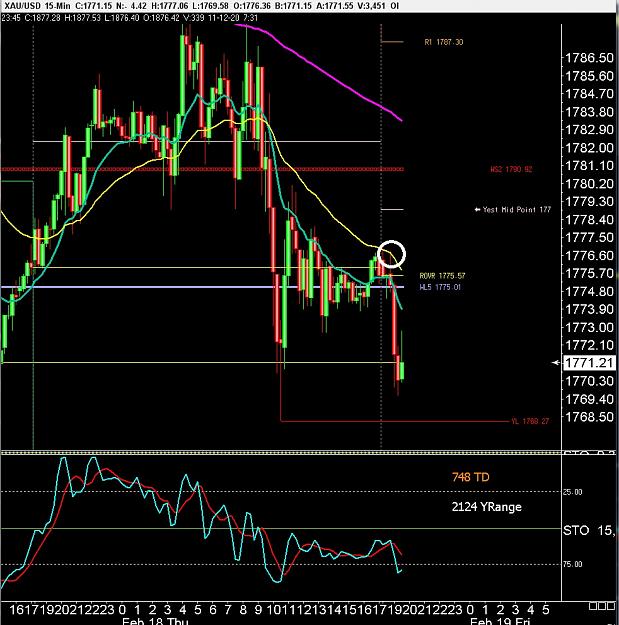Image resolution: width=619 pixels, height=625 pixels.
Task: Click the Feb 18 Thu date label
Action: (155, 621)
